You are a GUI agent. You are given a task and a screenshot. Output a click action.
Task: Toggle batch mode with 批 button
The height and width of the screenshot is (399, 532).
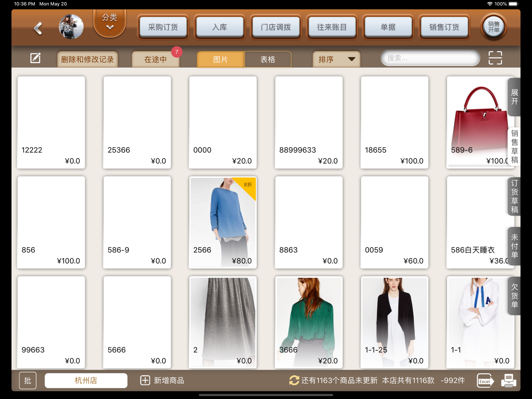point(28,381)
